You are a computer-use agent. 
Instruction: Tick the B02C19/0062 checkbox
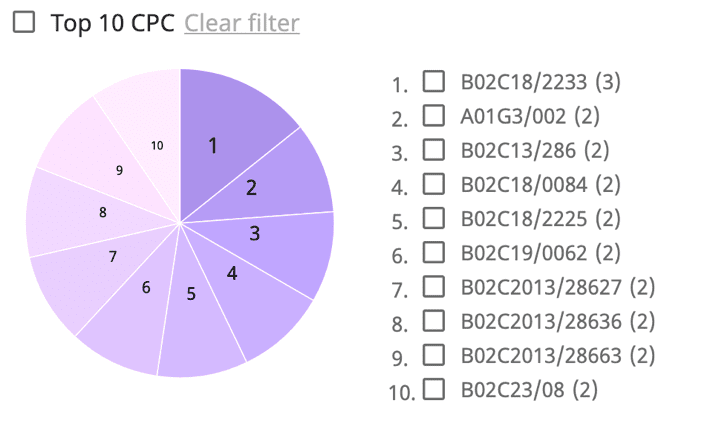pyautogui.click(x=434, y=251)
